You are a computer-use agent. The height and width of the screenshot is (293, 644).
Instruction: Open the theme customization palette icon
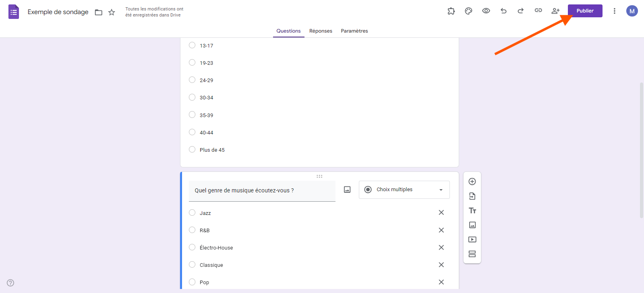[468, 11]
